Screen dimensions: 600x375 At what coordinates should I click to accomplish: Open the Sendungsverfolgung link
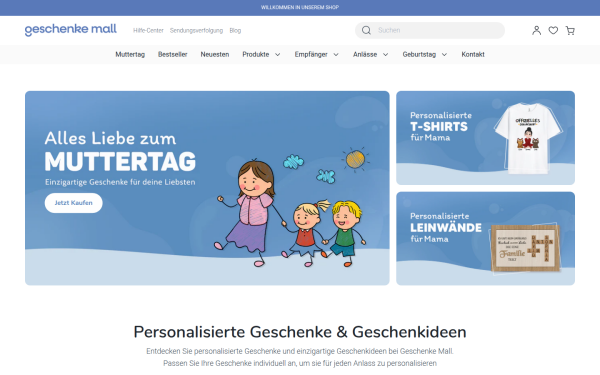[x=196, y=31]
